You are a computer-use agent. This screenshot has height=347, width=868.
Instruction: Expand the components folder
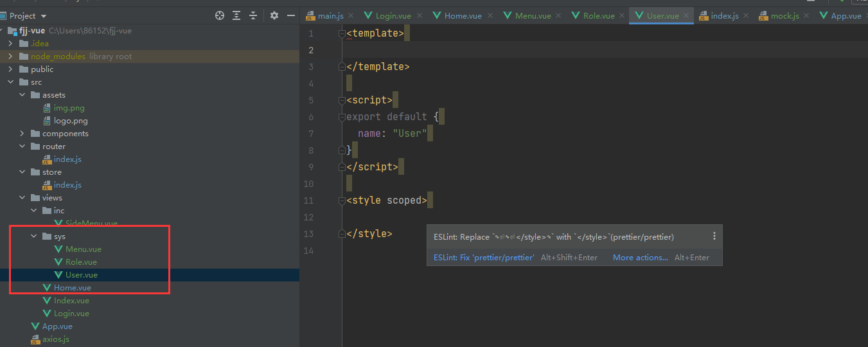point(22,133)
